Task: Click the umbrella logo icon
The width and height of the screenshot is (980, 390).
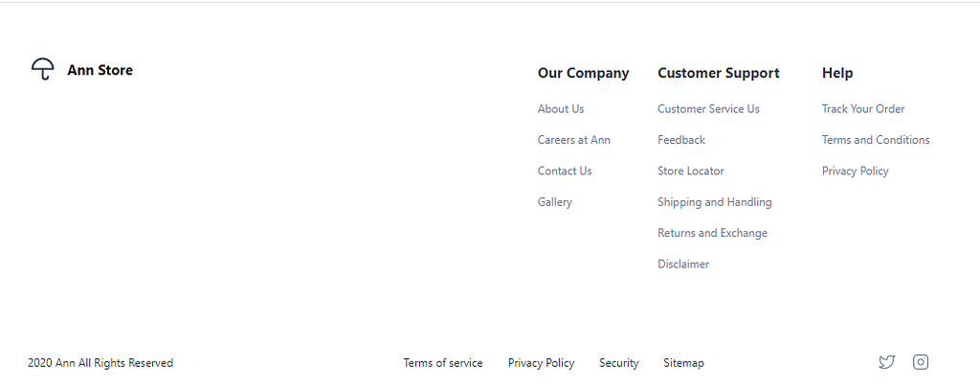Action: (42, 69)
